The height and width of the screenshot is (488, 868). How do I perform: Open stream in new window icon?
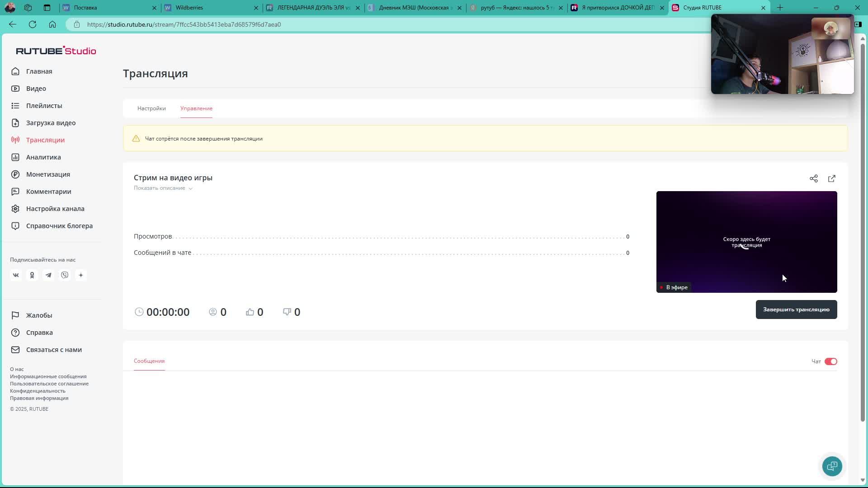tap(831, 178)
